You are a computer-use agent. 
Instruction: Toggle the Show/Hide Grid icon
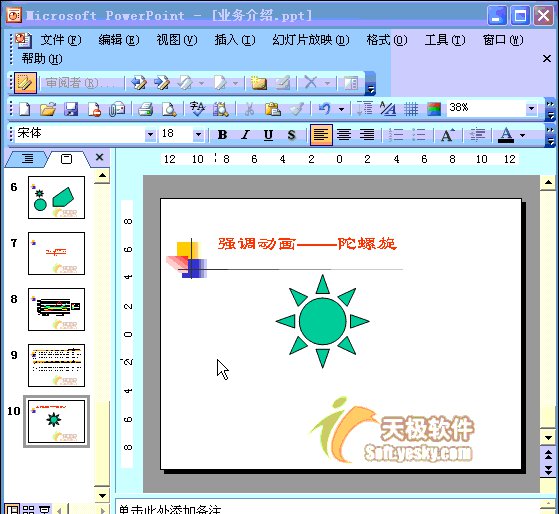(411, 109)
